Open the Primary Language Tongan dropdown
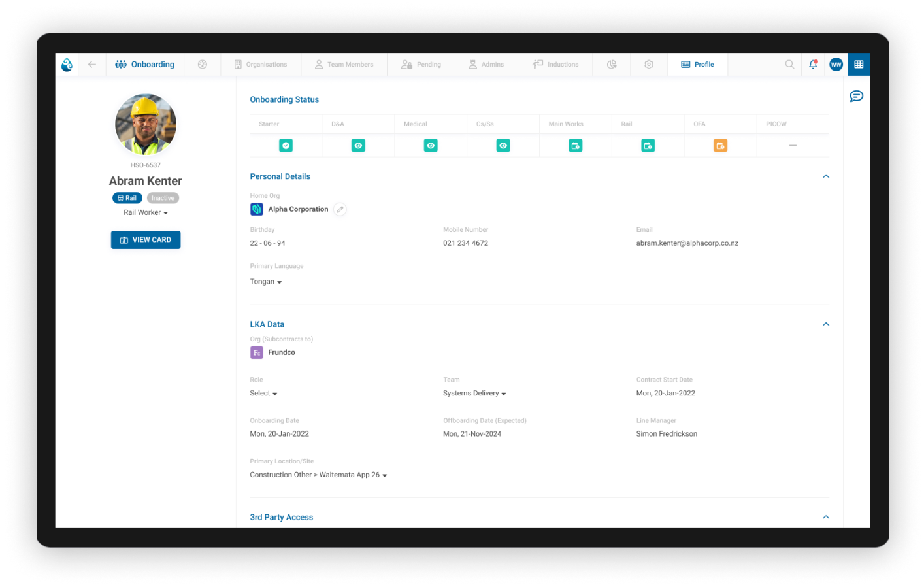The height and width of the screenshot is (587, 924). (265, 282)
